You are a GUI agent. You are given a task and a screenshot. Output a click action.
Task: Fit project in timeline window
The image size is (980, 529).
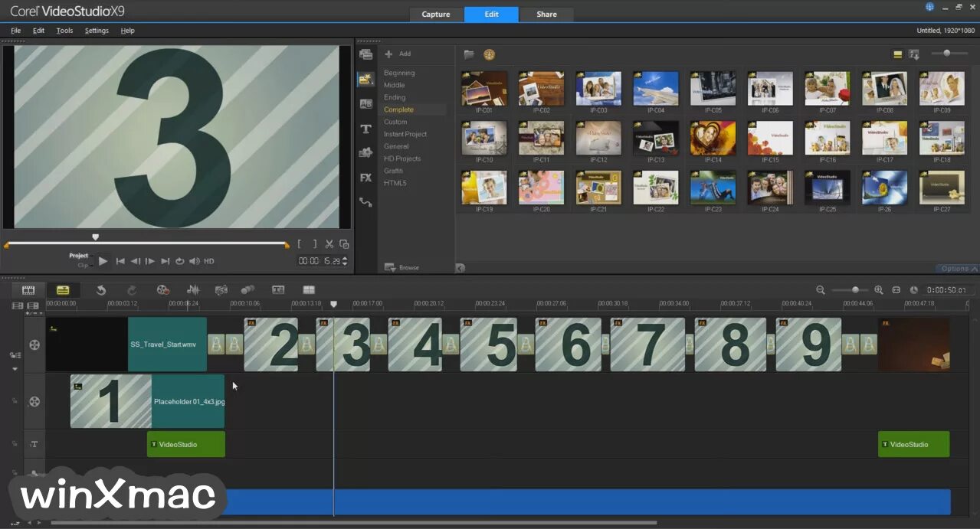click(896, 290)
